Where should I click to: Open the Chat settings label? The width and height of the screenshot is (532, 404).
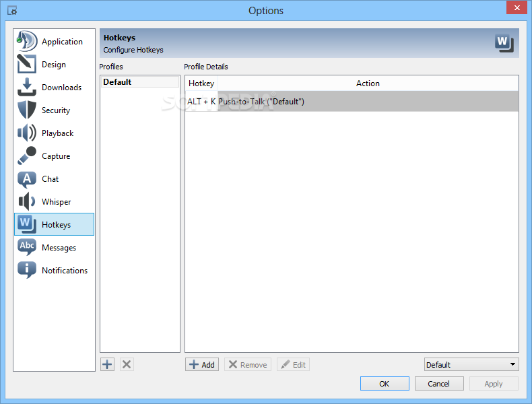coord(51,178)
